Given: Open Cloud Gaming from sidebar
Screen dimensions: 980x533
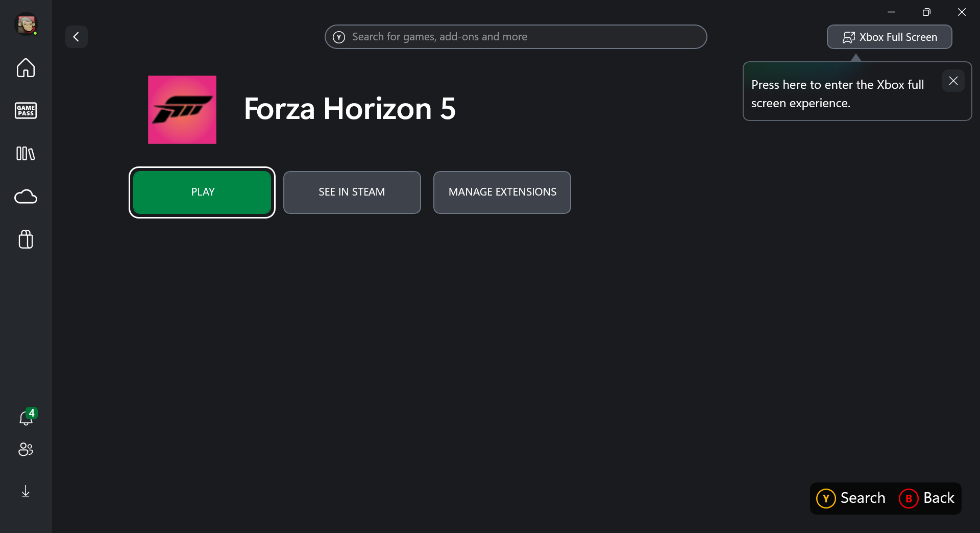Looking at the screenshot, I should pos(26,197).
